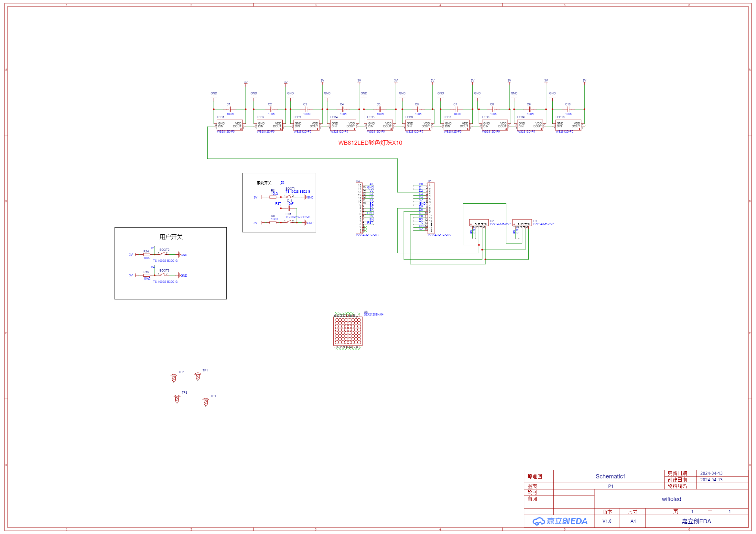Select resistor R14 symbol
756x534 pixels.
(146, 254)
